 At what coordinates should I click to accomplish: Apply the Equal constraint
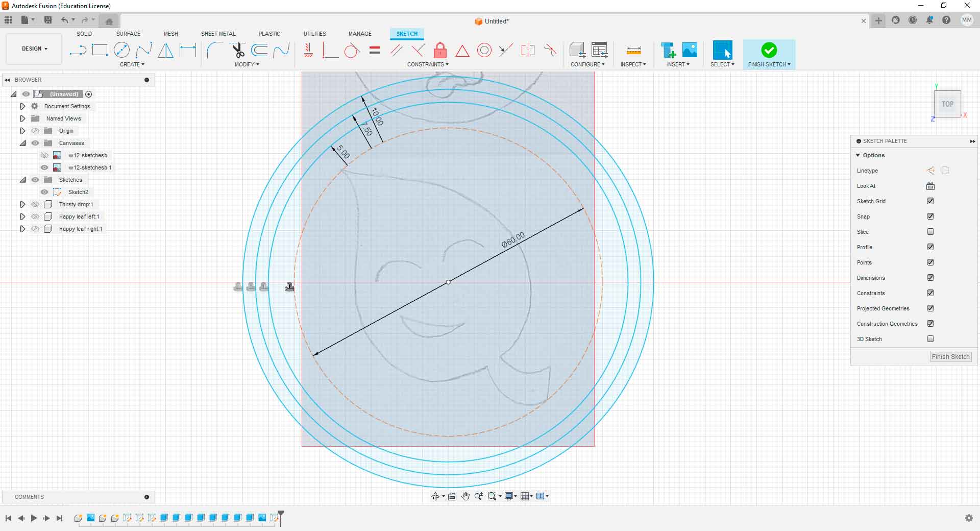tap(375, 50)
